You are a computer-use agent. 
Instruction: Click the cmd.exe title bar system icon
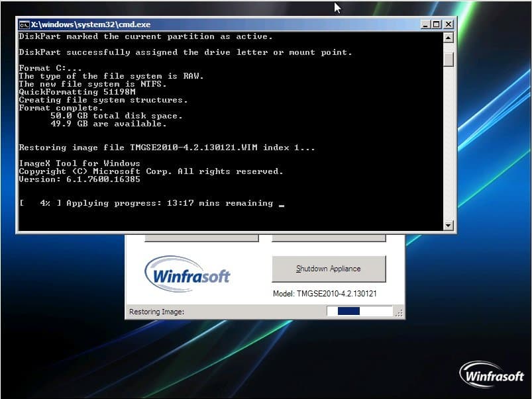pos(25,24)
